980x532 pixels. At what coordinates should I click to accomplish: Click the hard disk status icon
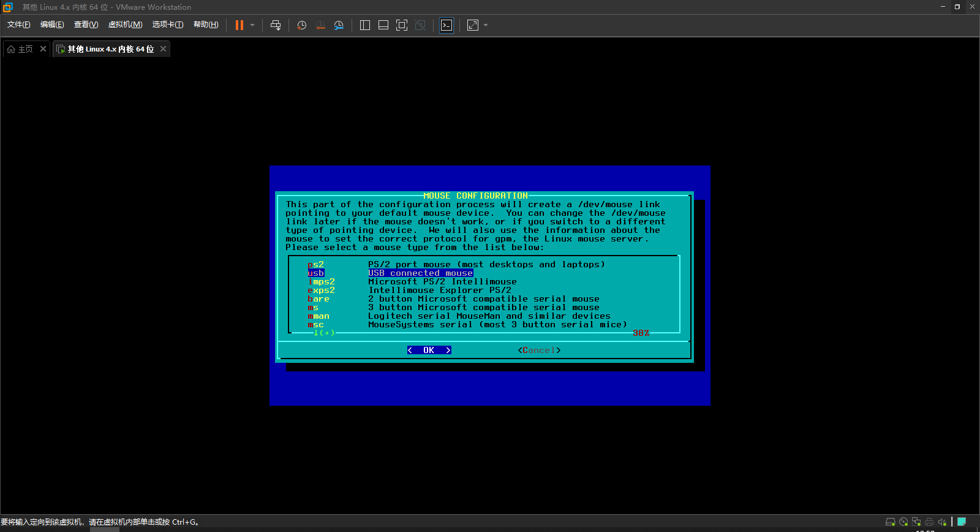pyautogui.click(x=891, y=522)
